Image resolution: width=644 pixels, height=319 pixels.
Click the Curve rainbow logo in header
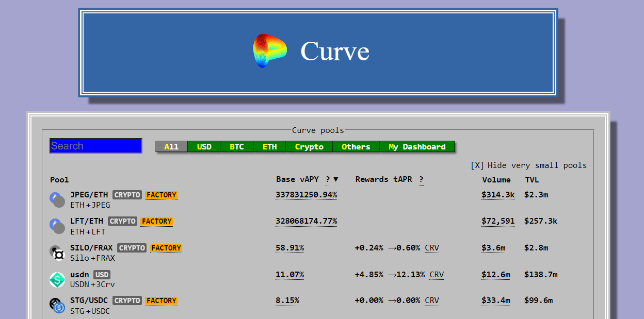269,51
